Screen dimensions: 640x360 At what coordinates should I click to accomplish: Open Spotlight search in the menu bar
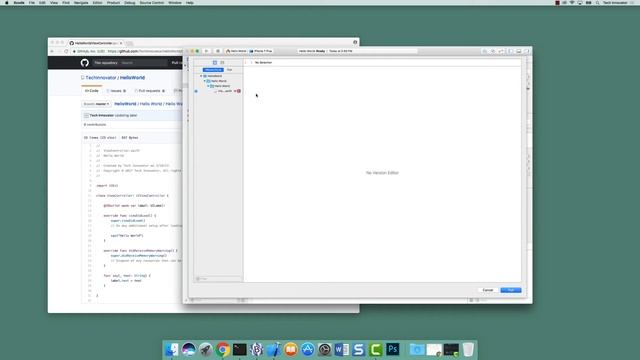tap(598, 2)
